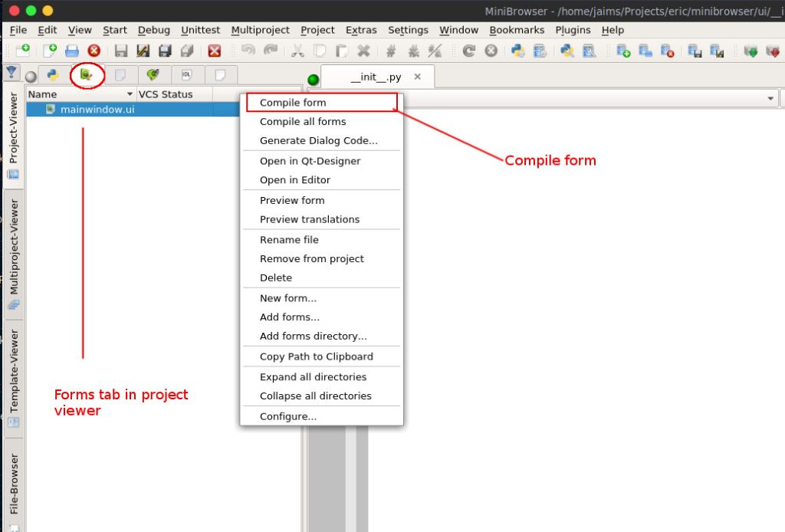Click Generate Dialog Code... option

(x=318, y=141)
